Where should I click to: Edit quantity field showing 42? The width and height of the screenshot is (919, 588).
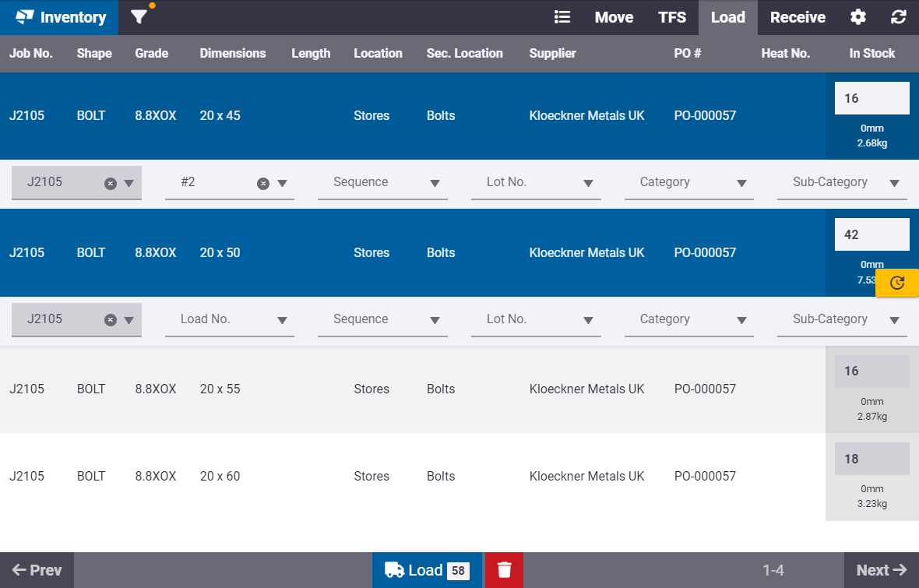pos(871,234)
